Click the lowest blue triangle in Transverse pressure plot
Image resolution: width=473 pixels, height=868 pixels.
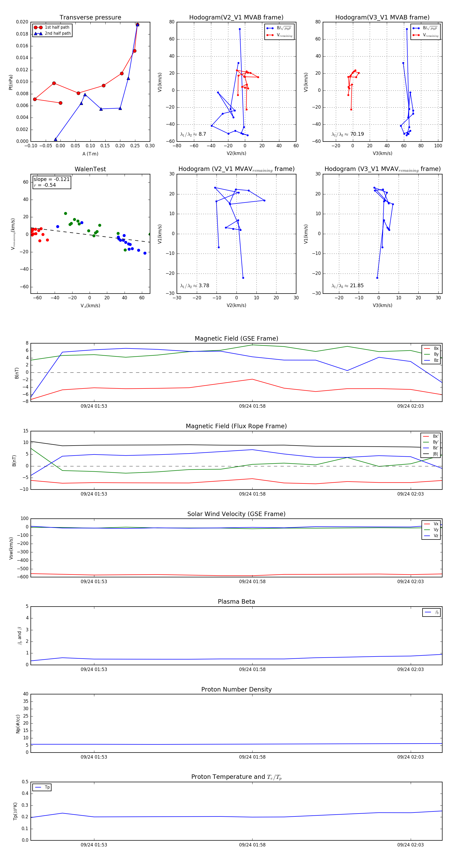point(55,139)
